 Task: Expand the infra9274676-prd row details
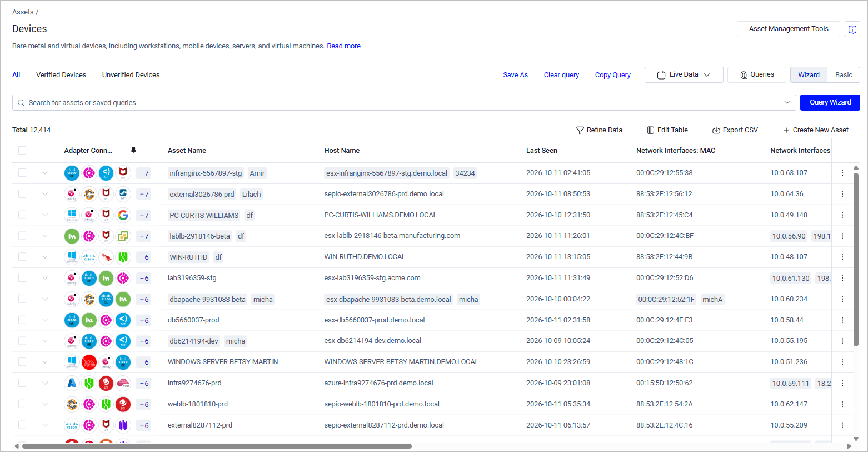45,383
